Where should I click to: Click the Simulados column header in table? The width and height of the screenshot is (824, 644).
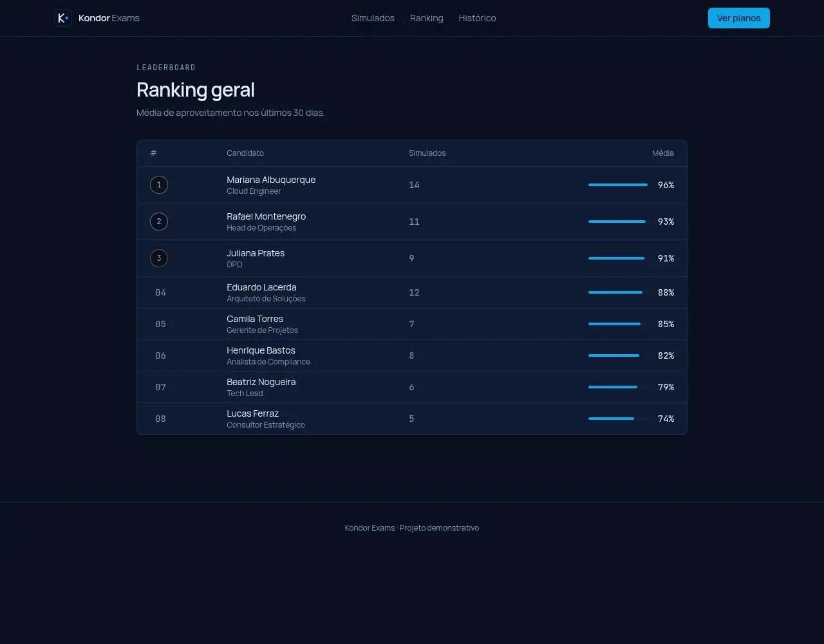[427, 153]
